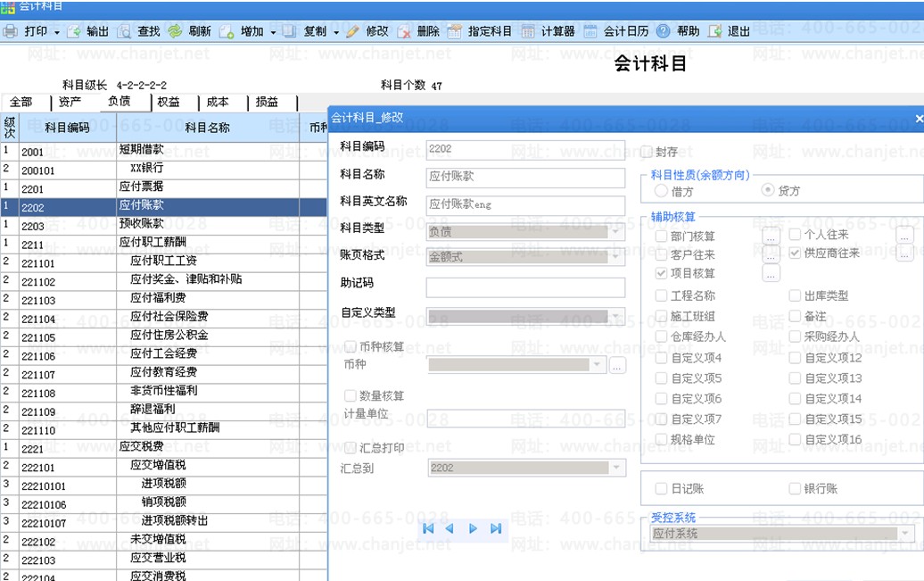Select the 贷方 radio button
The image size is (924, 581).
click(767, 190)
